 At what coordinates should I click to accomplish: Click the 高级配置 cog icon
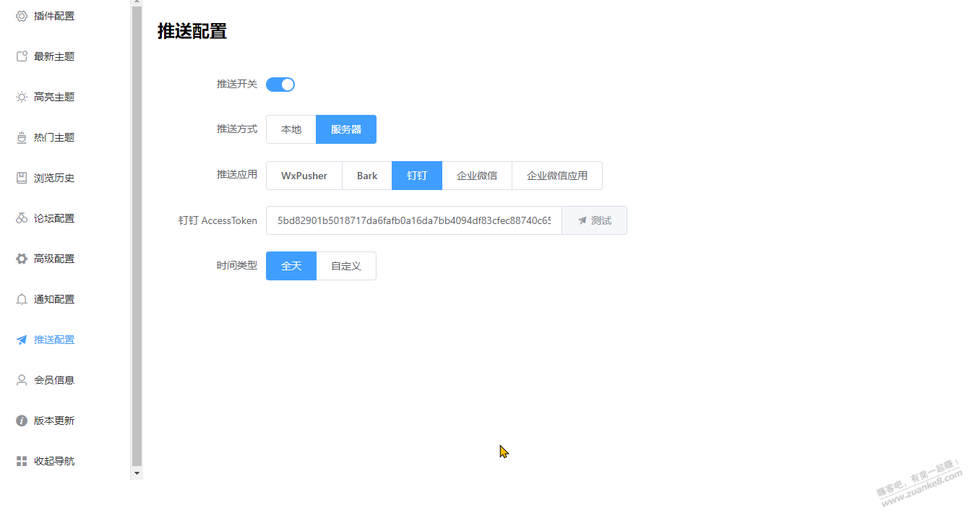click(22, 259)
